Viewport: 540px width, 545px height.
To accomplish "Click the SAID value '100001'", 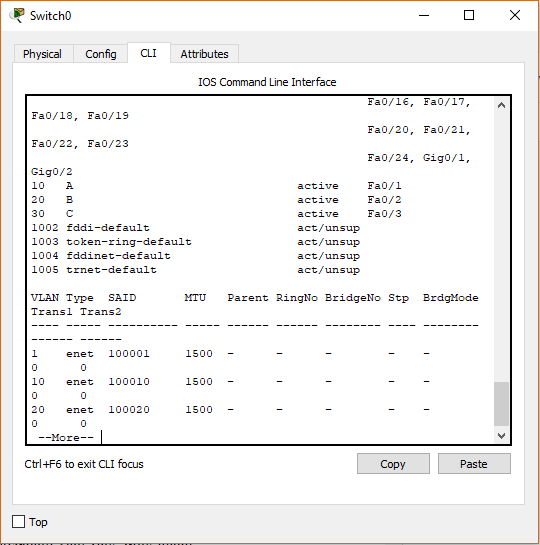I will click(129, 353).
